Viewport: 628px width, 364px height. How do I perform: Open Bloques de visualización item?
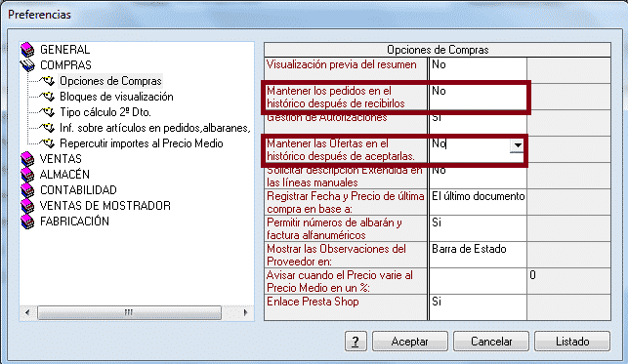pos(116,97)
